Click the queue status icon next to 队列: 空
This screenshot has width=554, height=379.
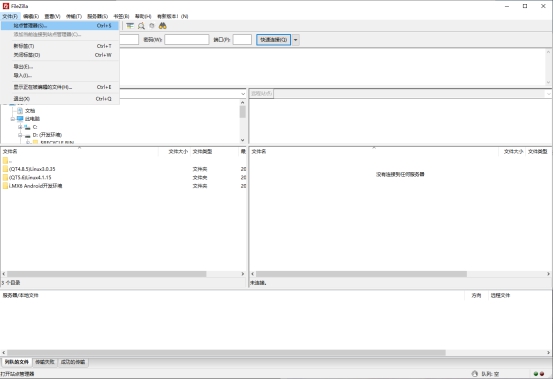[475, 374]
